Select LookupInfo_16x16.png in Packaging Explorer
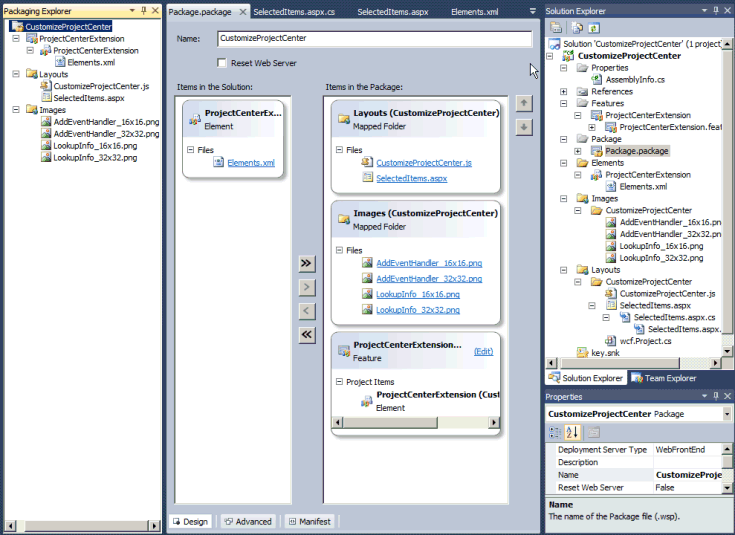 coord(95,146)
